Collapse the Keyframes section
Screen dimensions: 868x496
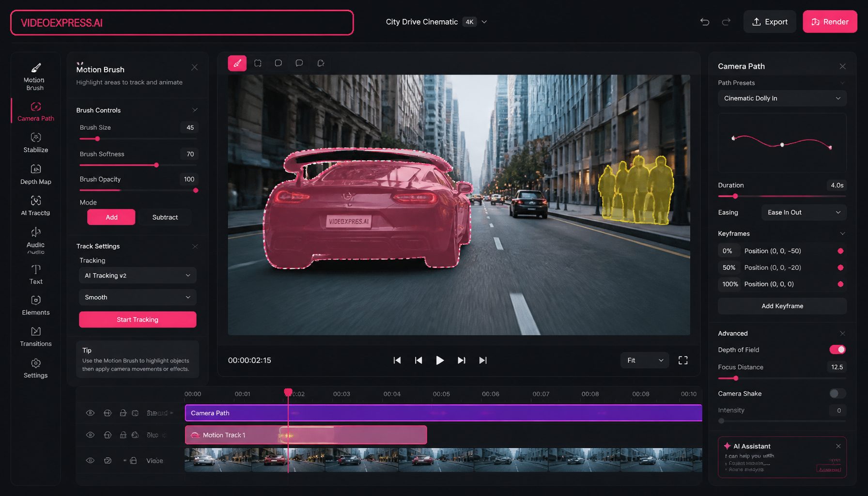[842, 233]
